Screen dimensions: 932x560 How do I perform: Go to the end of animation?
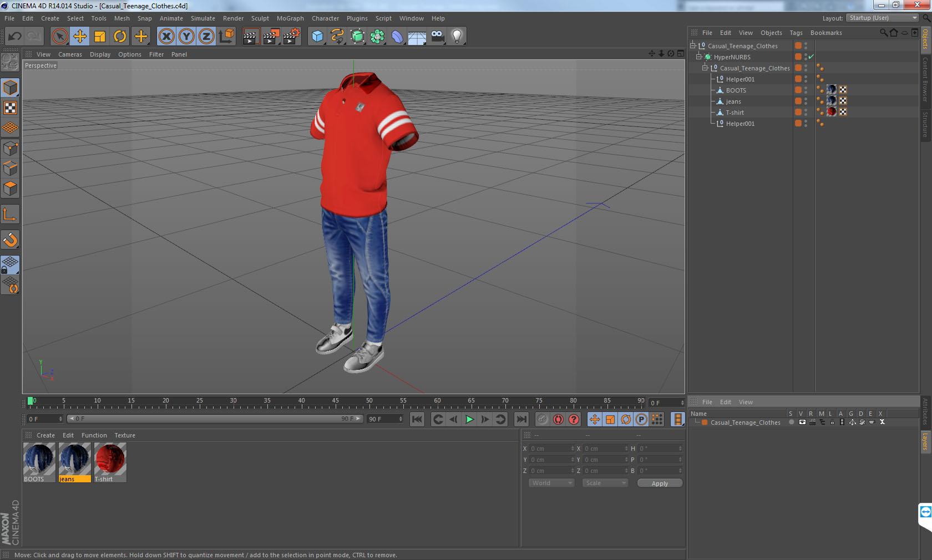click(x=521, y=419)
